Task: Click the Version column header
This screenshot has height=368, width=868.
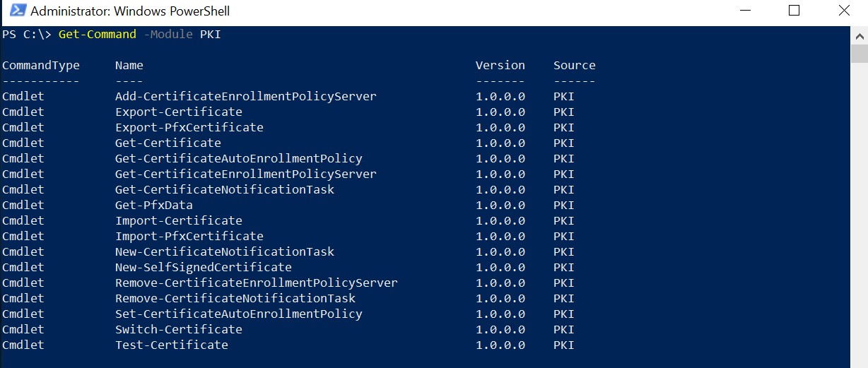Action: coord(500,65)
